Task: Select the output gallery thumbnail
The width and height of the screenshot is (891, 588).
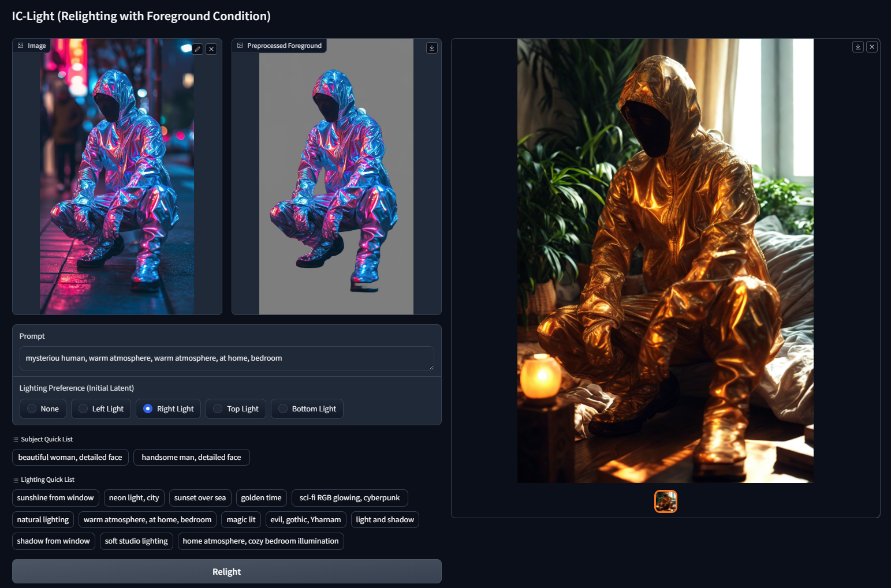Action: [666, 501]
